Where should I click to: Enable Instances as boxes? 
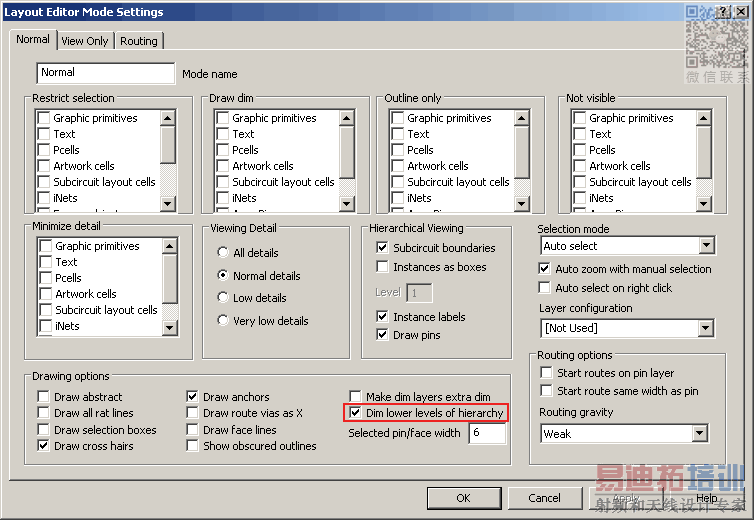point(382,266)
